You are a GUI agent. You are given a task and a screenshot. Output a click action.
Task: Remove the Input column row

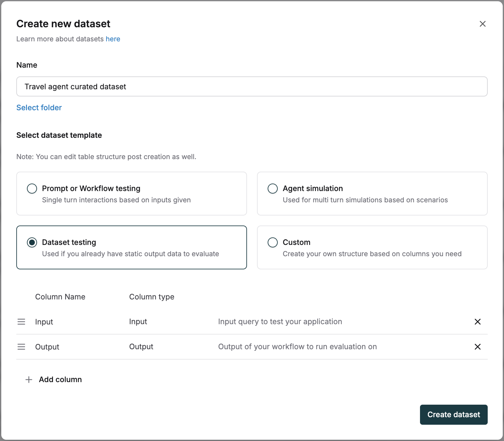[x=478, y=322]
